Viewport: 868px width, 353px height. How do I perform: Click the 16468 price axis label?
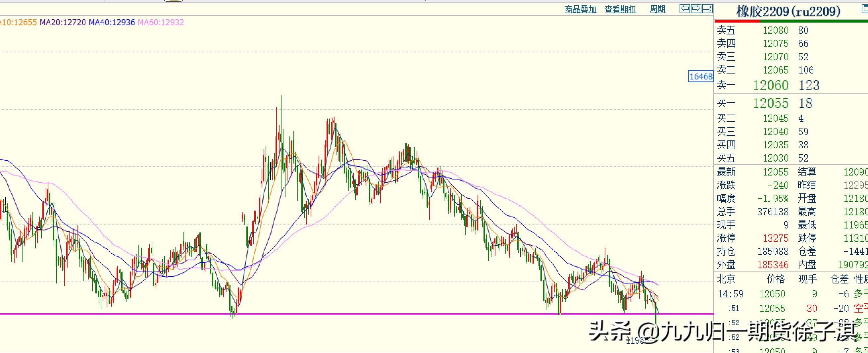click(x=701, y=76)
